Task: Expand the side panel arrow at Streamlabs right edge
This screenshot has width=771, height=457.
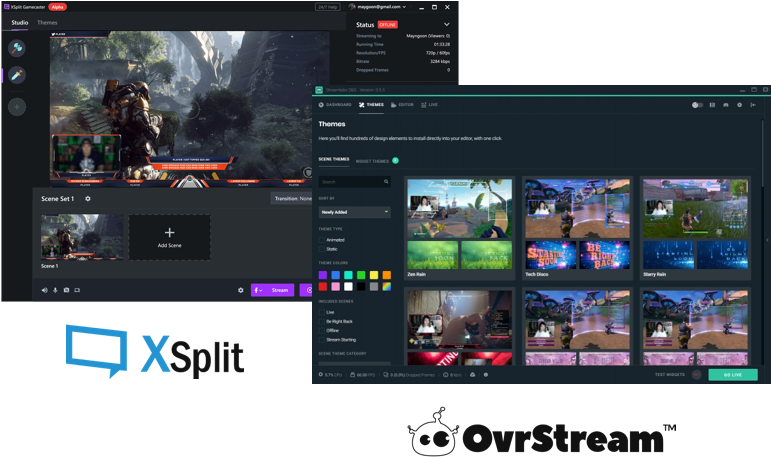Action: [x=768, y=240]
